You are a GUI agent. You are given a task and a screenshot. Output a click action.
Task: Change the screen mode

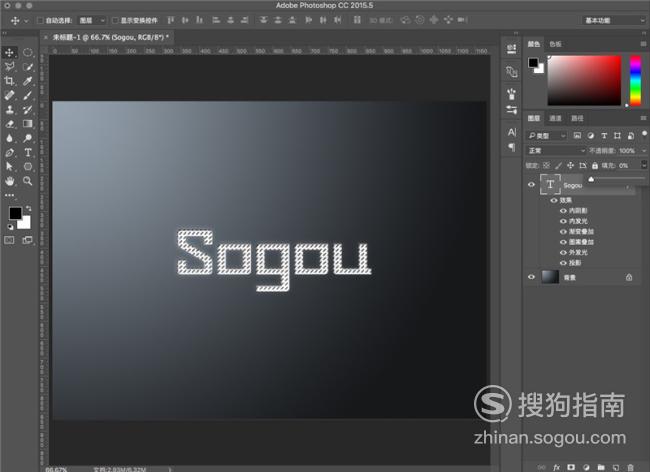[27, 240]
